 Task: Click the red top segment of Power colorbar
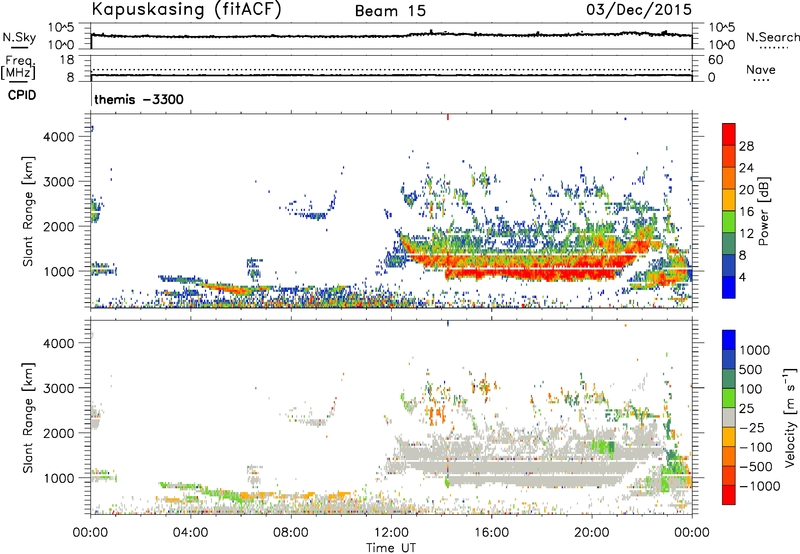click(729, 135)
